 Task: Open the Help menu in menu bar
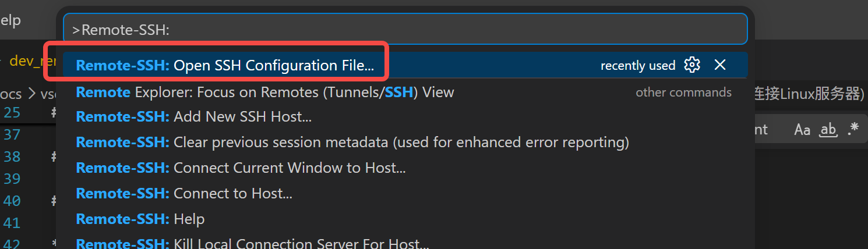coord(10,20)
